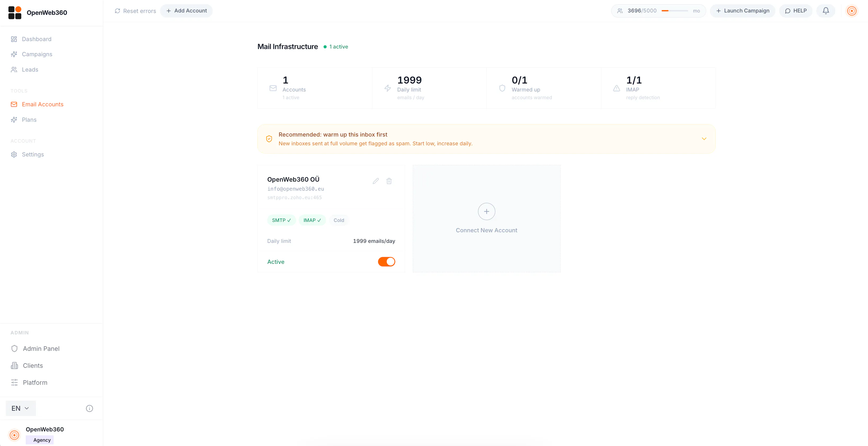Select Email Accounts in Tools
This screenshot has height=446, width=868.
42,104
